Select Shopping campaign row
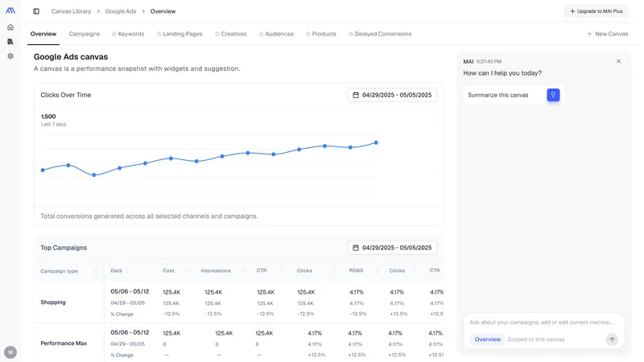The width and height of the screenshot is (644, 362). click(238, 302)
